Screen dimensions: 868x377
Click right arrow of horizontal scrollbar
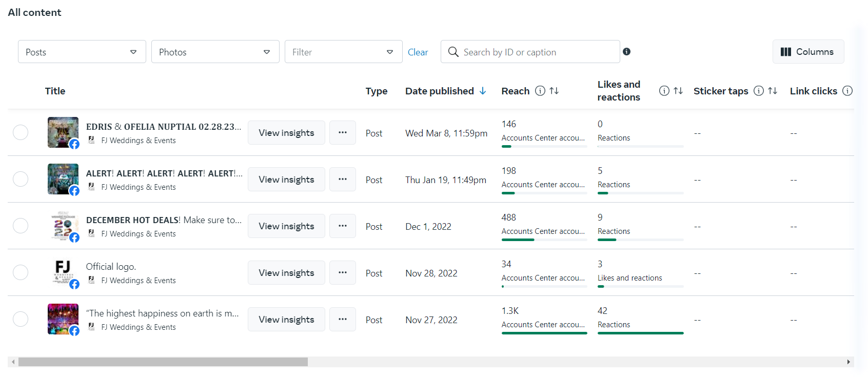(849, 362)
